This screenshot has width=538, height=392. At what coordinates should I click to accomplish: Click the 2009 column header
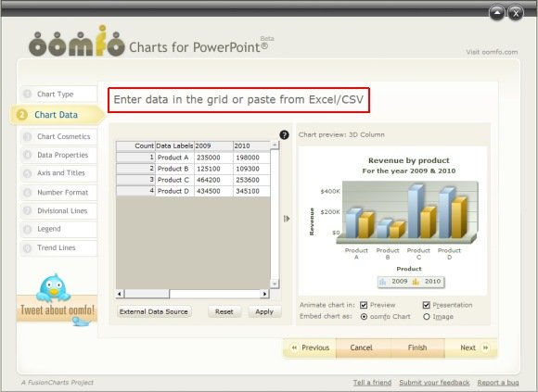pyautogui.click(x=213, y=146)
